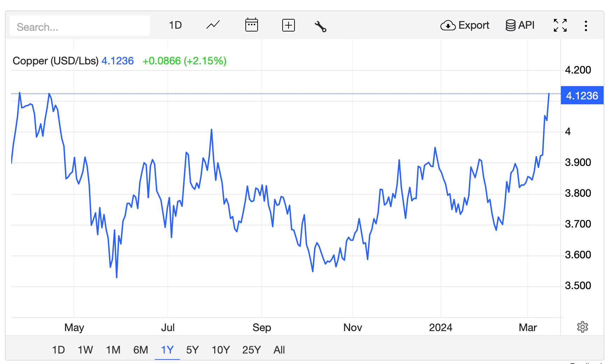This screenshot has height=364, width=612.
Task: Click the Copper (USD/Lbs) chart title
Action: tap(56, 61)
